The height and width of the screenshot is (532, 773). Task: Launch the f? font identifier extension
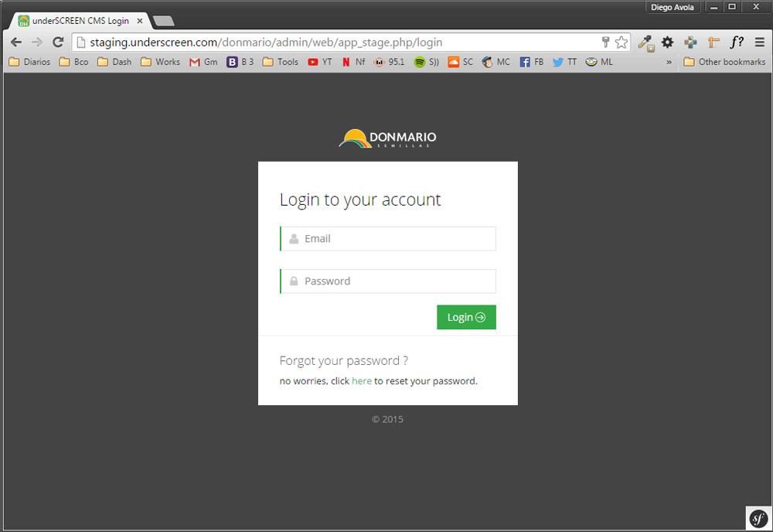click(737, 43)
